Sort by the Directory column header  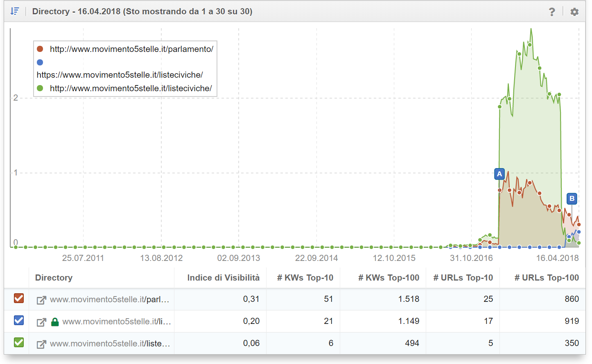[x=54, y=278]
